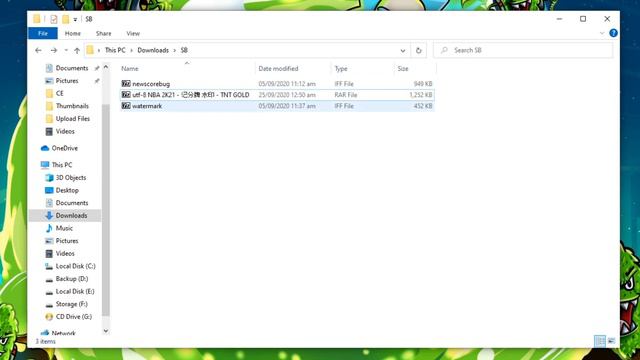Click the Music note icon
This screenshot has width=640, height=360.
49,228
